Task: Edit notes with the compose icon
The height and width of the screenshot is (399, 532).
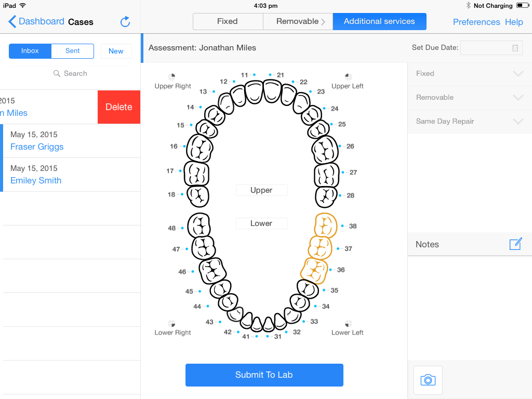Action: tap(515, 244)
